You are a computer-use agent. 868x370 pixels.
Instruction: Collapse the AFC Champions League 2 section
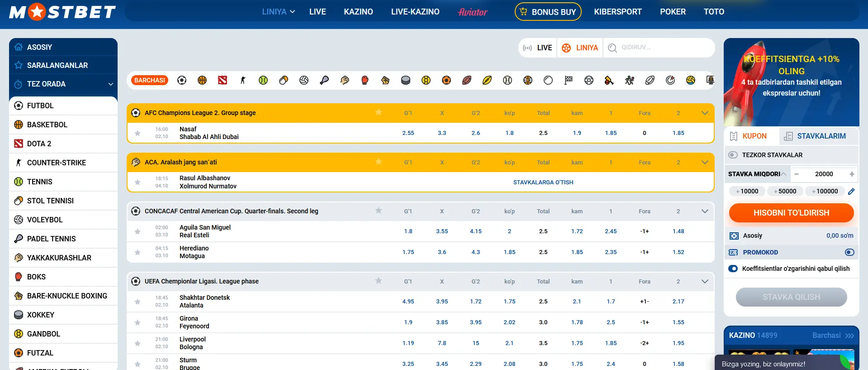click(705, 113)
